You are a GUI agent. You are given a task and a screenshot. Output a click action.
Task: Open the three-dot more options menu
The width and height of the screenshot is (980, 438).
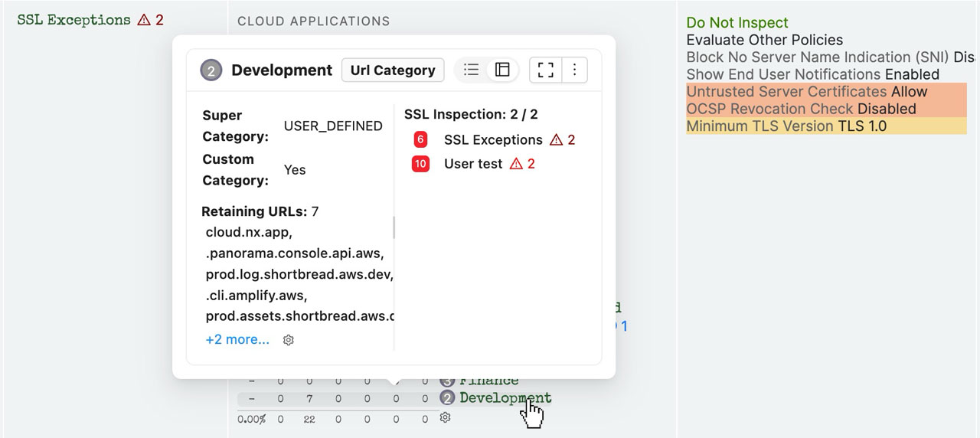coord(574,70)
